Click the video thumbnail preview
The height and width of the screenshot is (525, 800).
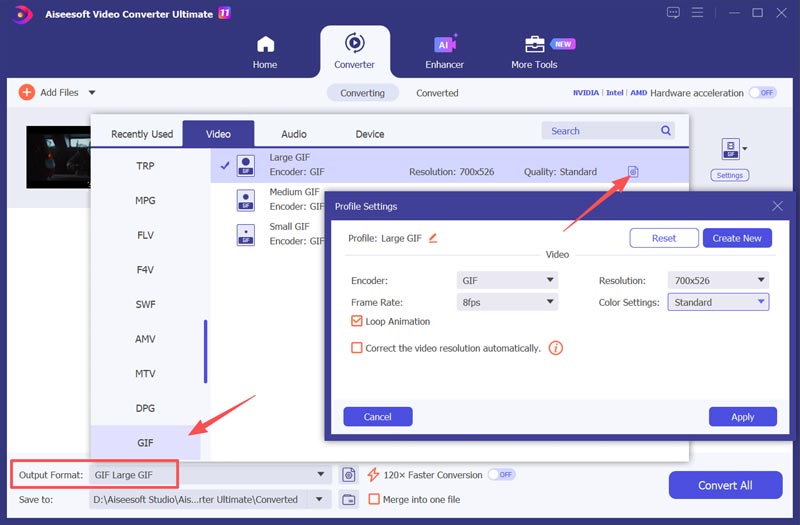coord(58,157)
